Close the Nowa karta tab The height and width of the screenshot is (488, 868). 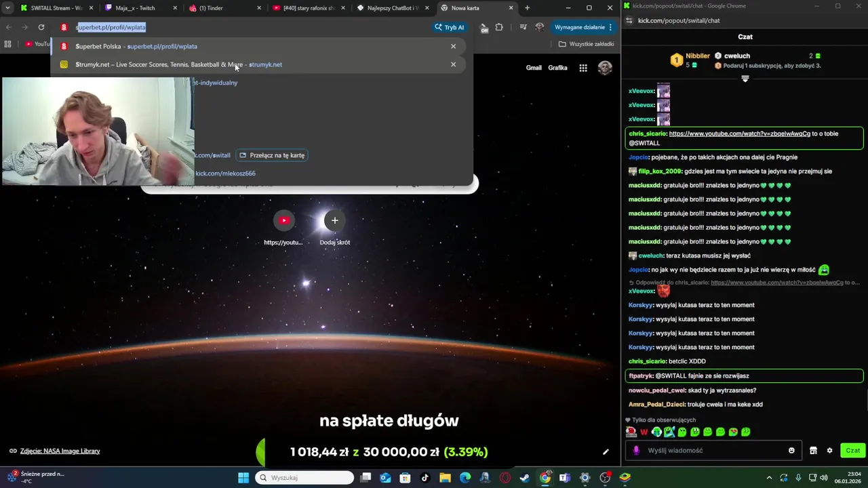[x=511, y=8]
